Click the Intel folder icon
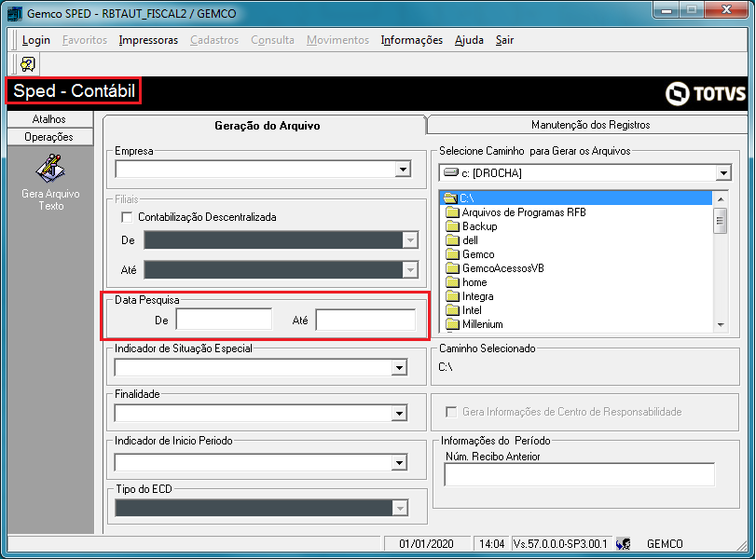The height and width of the screenshot is (560, 756). tap(452, 310)
